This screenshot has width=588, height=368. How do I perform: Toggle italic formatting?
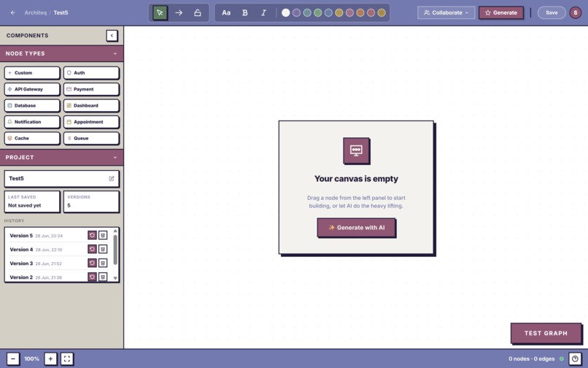[263, 12]
